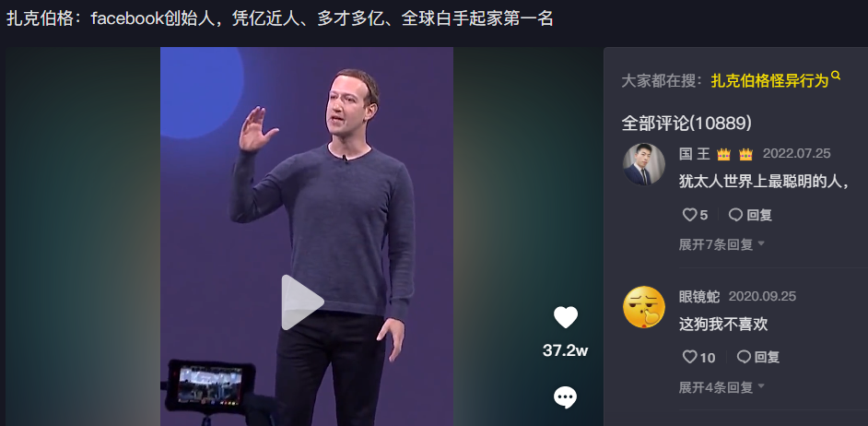The height and width of the screenshot is (426, 868).
Task: Like 国王's comment via heart icon
Action: tap(690, 215)
